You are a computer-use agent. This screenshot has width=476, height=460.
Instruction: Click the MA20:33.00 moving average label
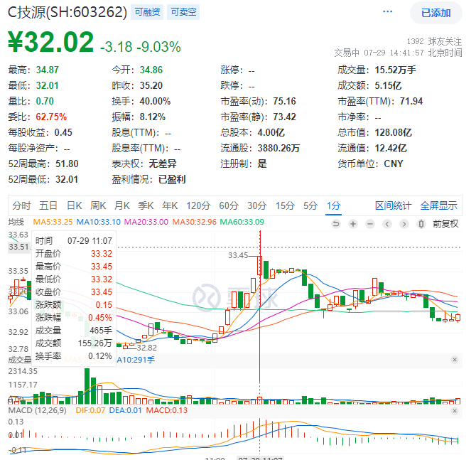(146, 222)
